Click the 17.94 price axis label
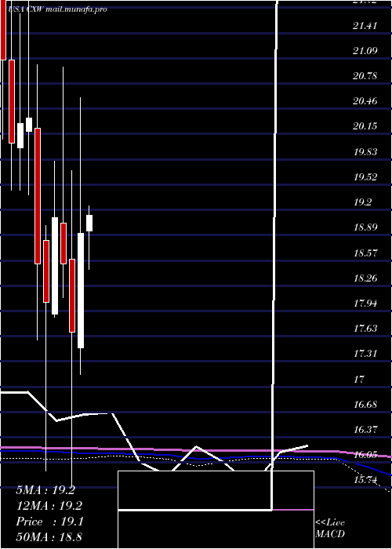 365,304
